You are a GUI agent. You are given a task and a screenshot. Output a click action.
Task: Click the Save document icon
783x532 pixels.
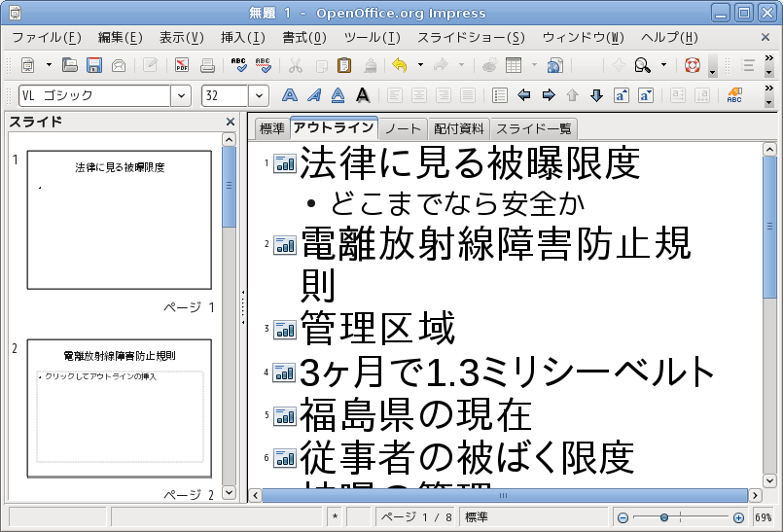tap(94, 66)
